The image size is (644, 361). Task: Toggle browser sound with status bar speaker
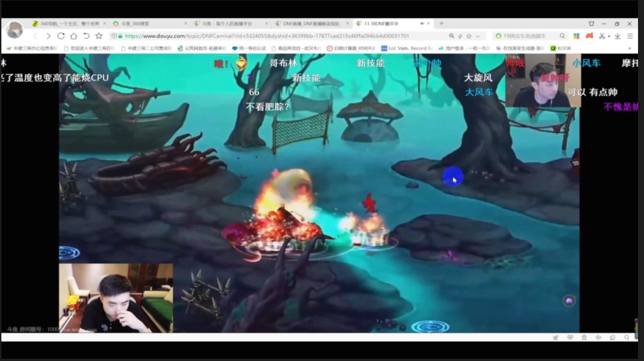(x=598, y=338)
